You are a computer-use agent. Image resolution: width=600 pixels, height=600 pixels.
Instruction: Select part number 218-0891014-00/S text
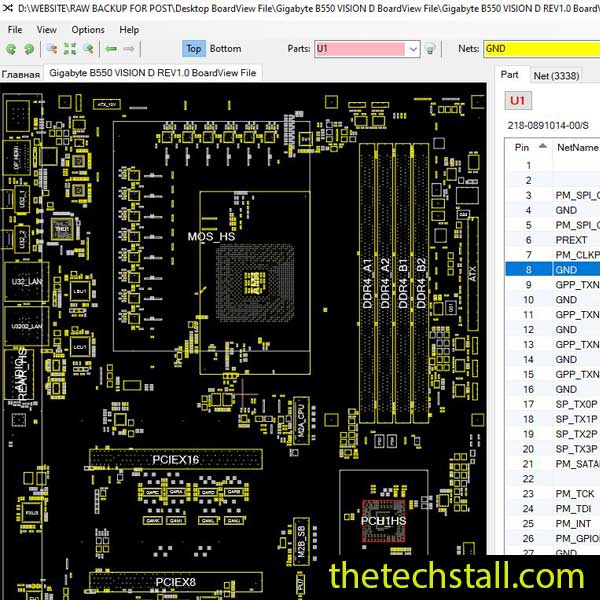click(x=548, y=125)
